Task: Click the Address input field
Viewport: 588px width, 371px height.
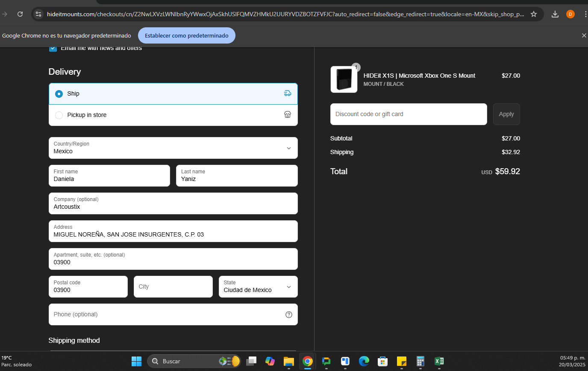Action: (173, 231)
